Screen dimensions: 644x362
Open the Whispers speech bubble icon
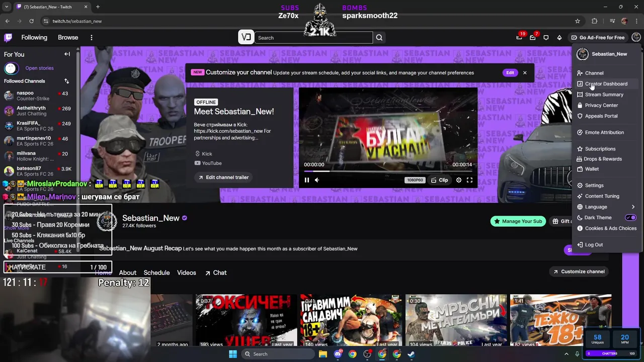[x=546, y=38]
